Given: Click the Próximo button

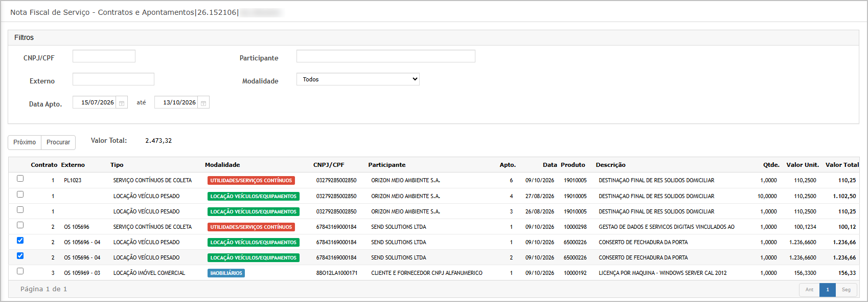Looking at the screenshot, I should 25,142.
